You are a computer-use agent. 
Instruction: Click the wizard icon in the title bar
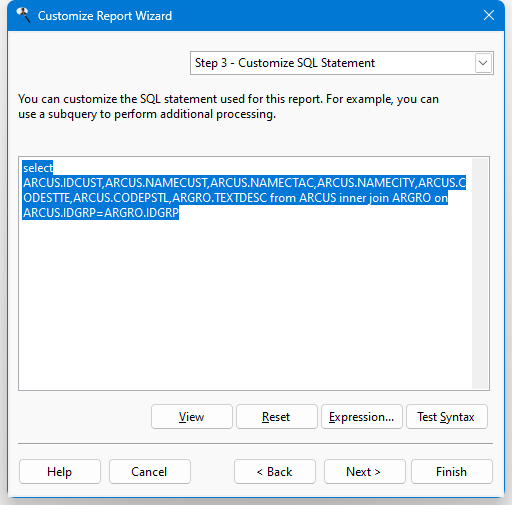click(x=23, y=15)
